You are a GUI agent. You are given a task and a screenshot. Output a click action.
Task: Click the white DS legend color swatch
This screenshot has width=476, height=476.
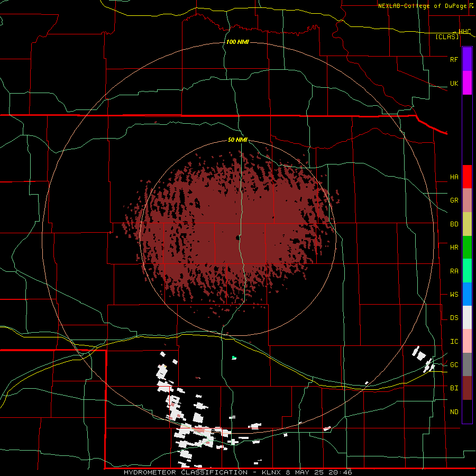pyautogui.click(x=467, y=317)
